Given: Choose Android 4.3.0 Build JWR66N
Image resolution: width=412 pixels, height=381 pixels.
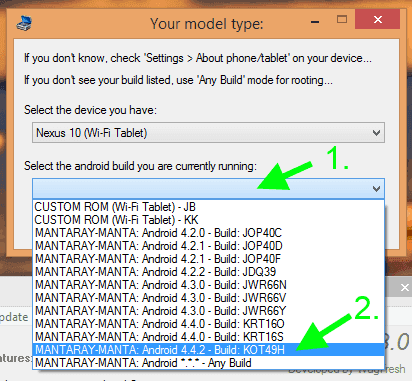Looking at the screenshot, I should (209, 285).
